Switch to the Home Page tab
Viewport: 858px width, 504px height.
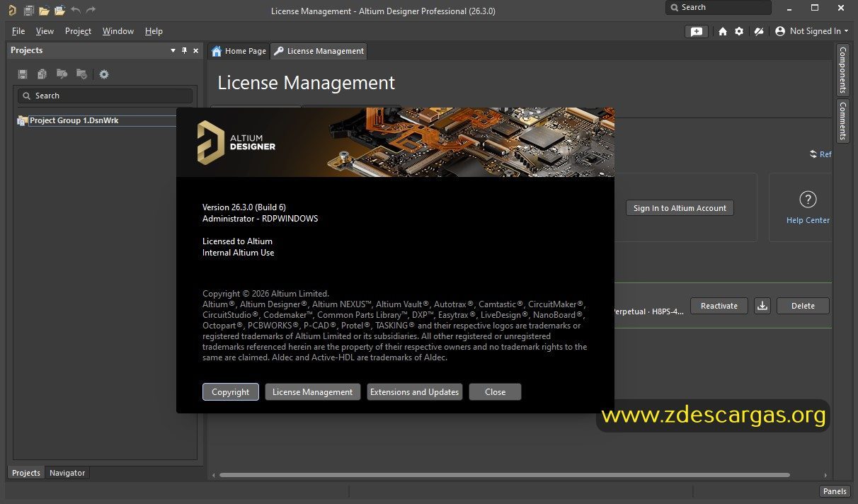[x=239, y=51]
